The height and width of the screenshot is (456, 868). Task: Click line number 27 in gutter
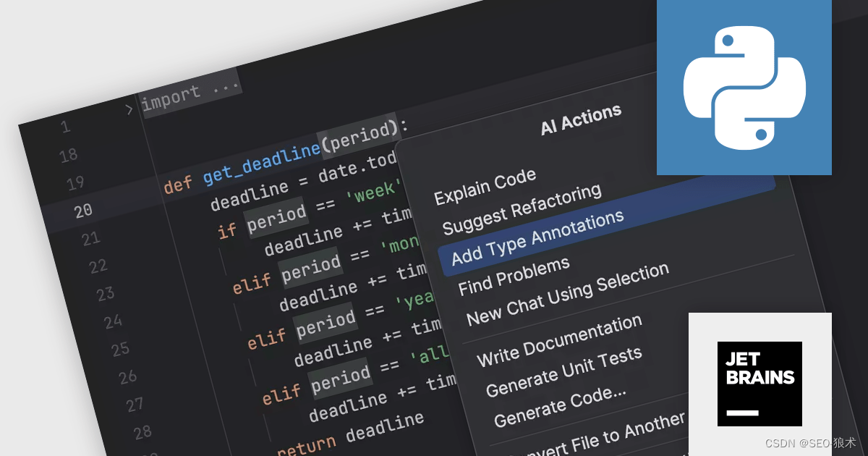(135, 404)
